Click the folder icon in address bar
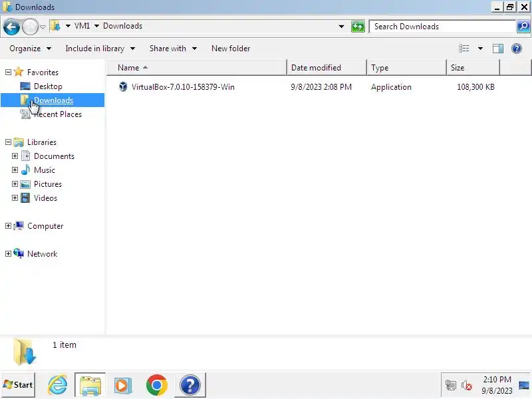This screenshot has height=399, width=532. 55,26
